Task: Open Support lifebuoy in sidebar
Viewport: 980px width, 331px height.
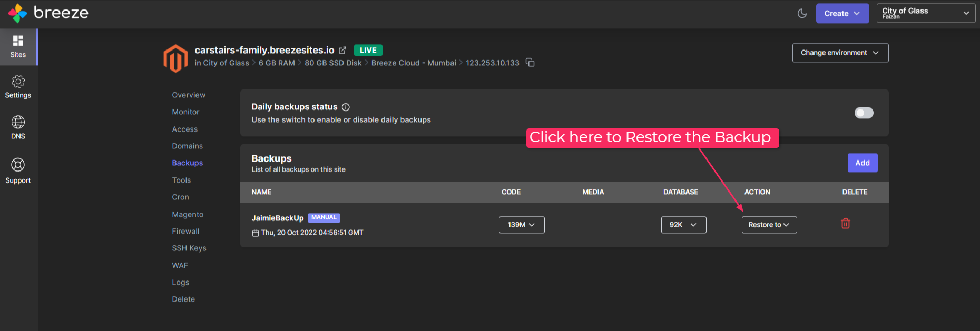Action: (x=18, y=171)
